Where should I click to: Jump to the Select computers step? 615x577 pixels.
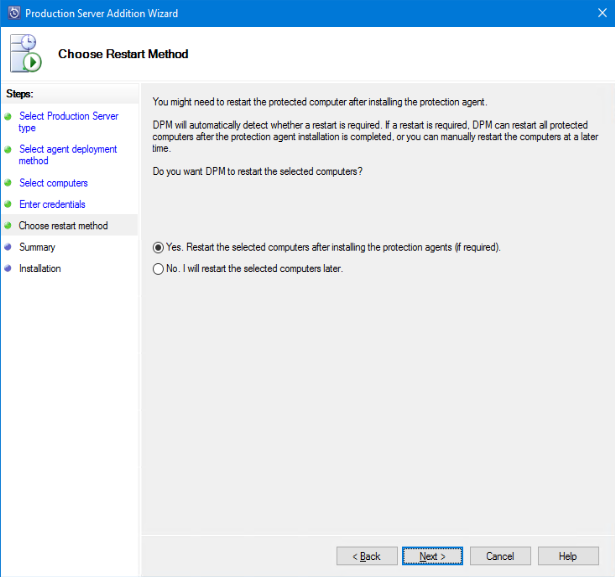53,183
